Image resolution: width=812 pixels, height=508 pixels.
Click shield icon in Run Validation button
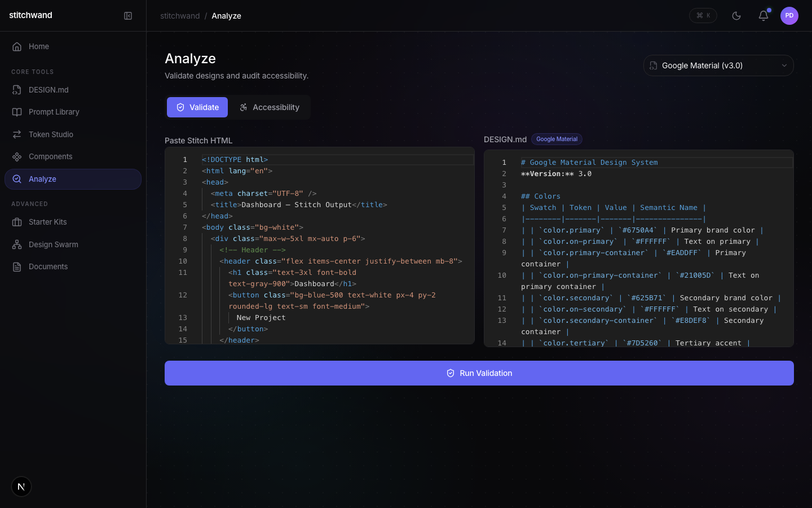(x=451, y=373)
